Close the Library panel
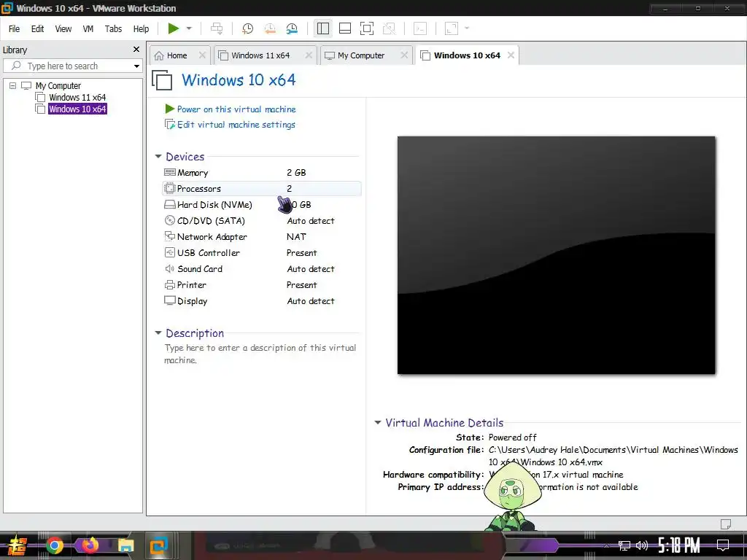Image resolution: width=747 pixels, height=560 pixels. (136, 50)
